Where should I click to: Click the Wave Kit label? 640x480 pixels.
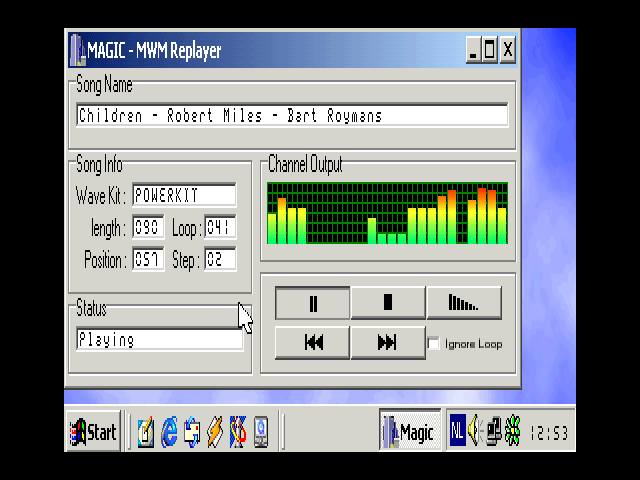point(100,196)
